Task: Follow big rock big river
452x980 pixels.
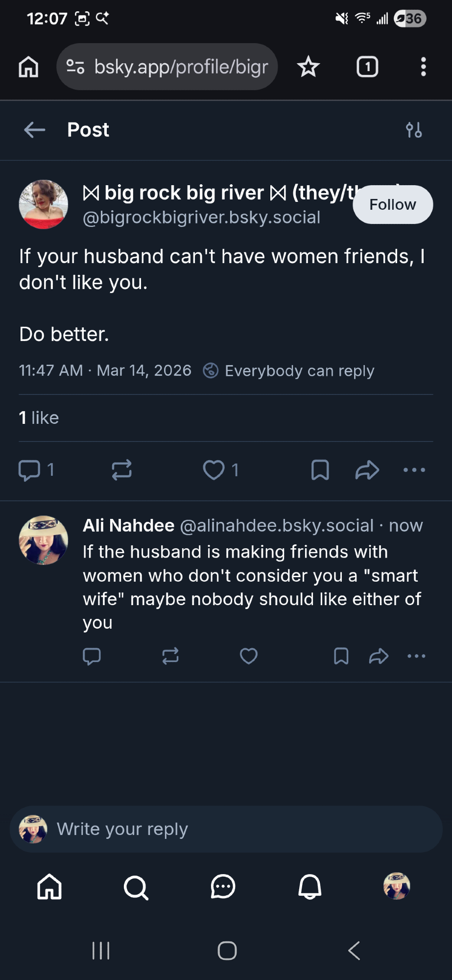Action: pyautogui.click(x=393, y=204)
